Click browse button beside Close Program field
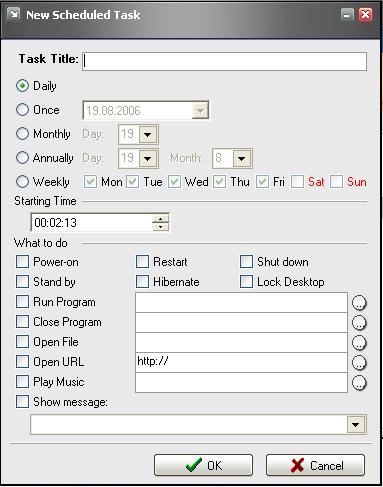 (x=359, y=323)
